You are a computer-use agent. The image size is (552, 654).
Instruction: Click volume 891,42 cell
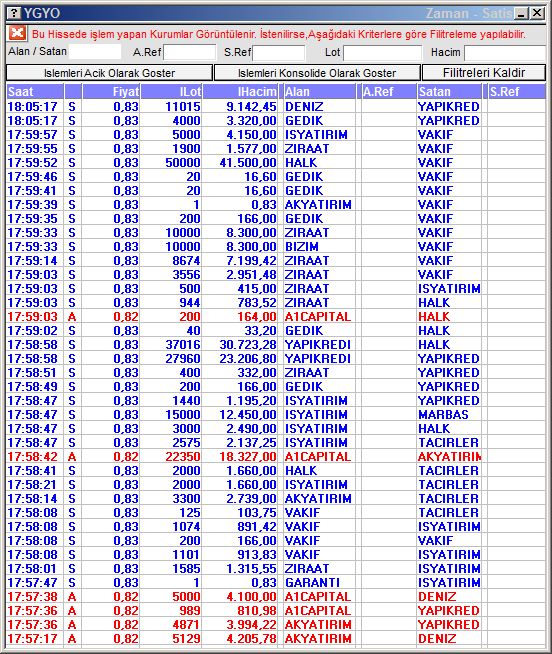(x=257, y=526)
